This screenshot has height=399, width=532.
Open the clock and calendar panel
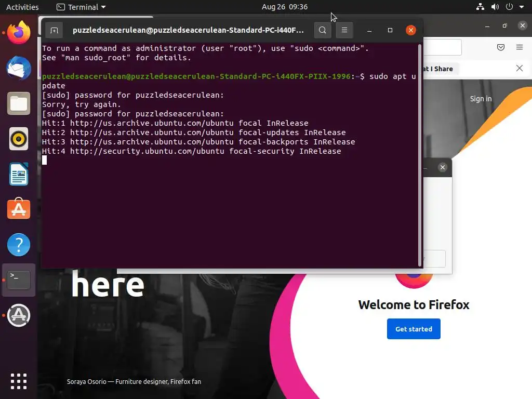(x=285, y=7)
